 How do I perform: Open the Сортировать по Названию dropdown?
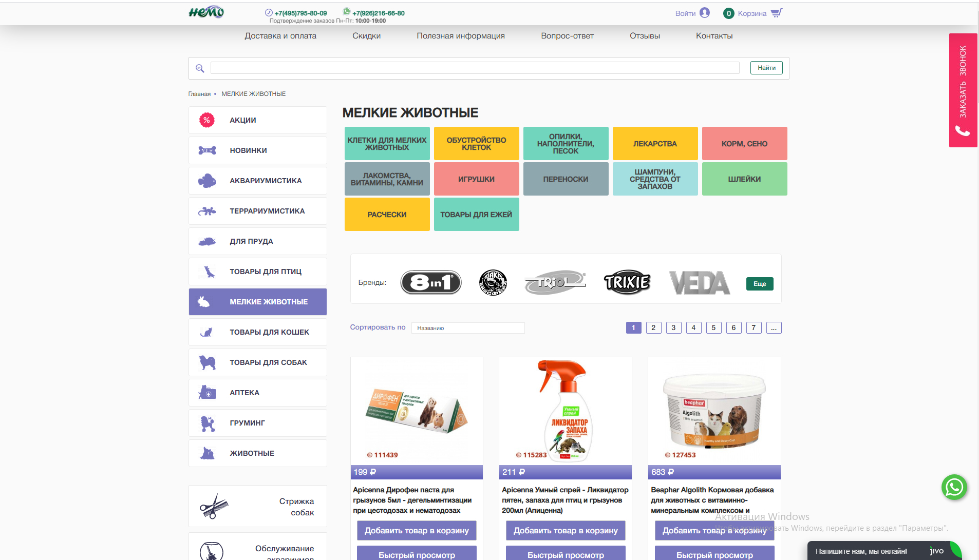468,328
